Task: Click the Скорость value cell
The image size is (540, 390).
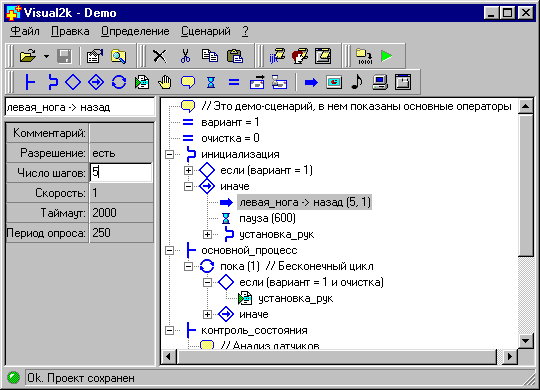Action: [x=121, y=193]
